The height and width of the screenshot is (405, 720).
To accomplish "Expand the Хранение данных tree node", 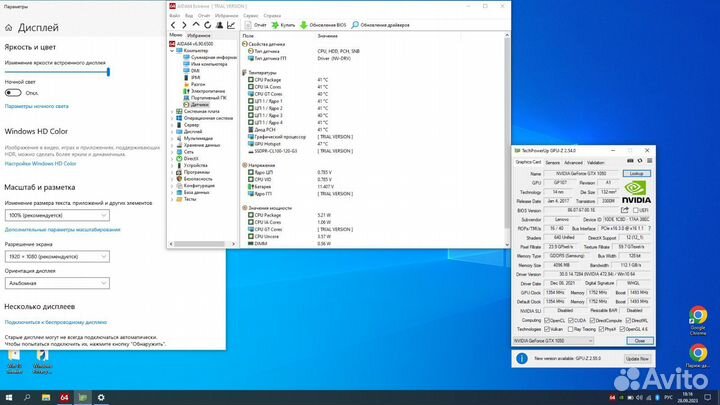I will (x=172, y=145).
